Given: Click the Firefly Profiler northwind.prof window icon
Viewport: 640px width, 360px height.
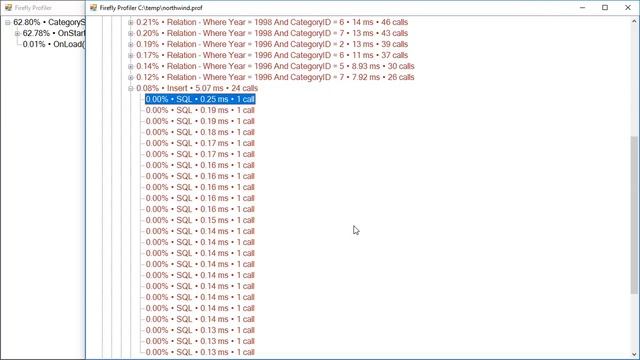Looking at the screenshot, I should 93,8.
